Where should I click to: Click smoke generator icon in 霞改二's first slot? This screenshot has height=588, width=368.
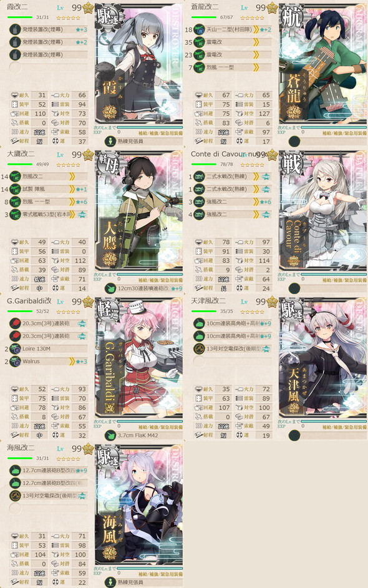[15, 29]
